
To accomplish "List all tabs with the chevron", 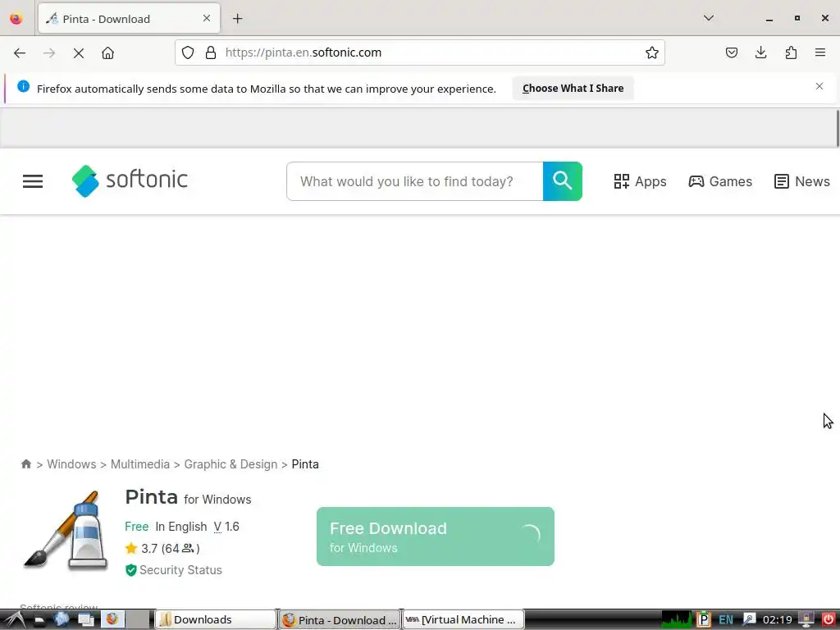I will (x=708, y=18).
